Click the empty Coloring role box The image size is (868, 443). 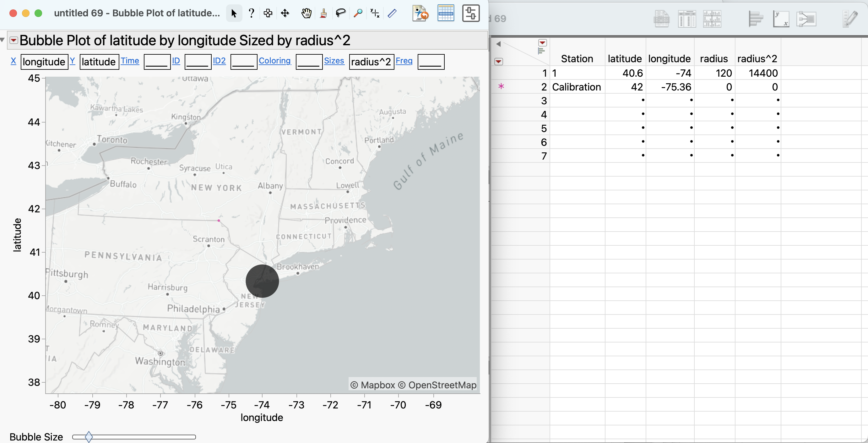309,62
